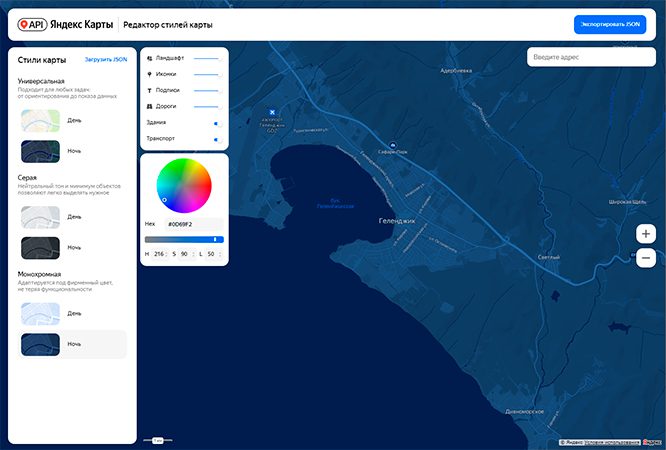
Task: Click the Иконки pin icon
Action: pos(150,74)
